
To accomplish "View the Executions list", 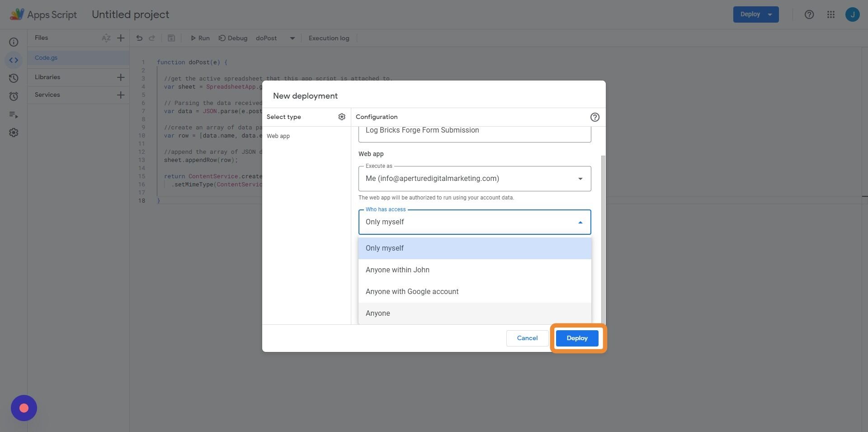I will coord(14,115).
